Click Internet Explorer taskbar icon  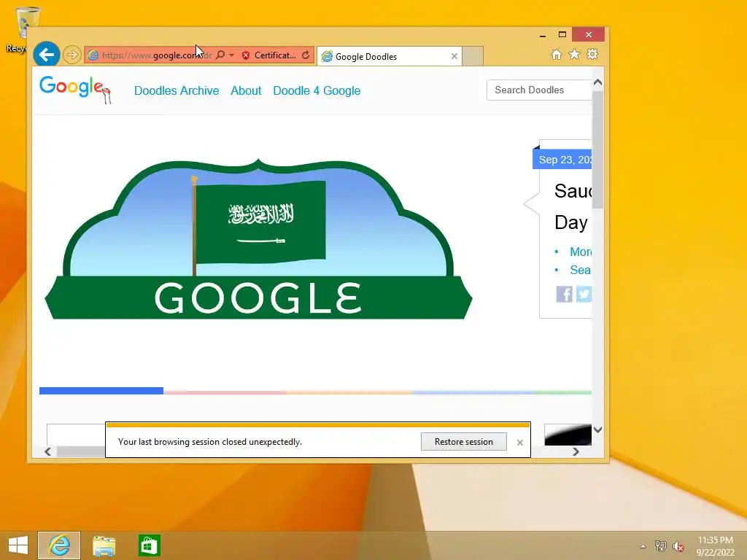pyautogui.click(x=59, y=545)
